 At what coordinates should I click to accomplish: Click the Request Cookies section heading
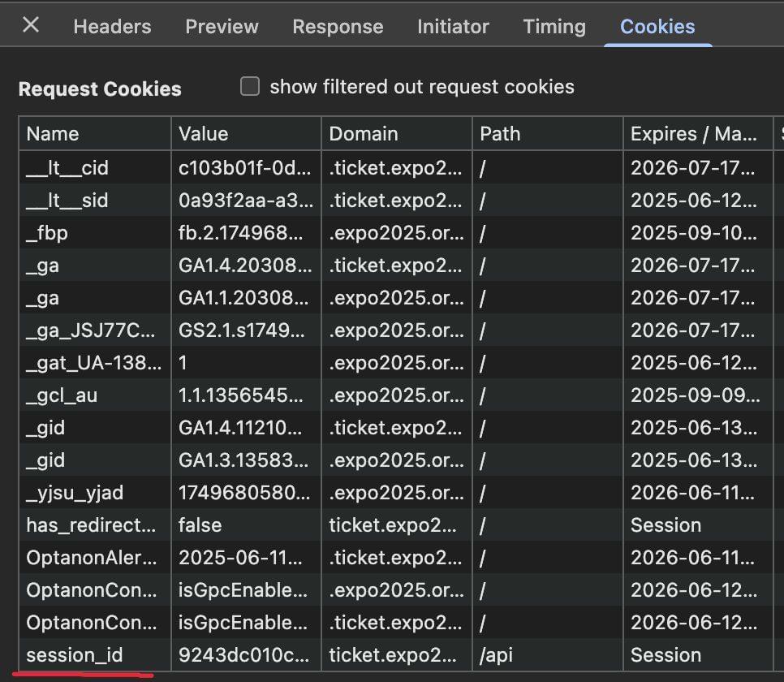pyautogui.click(x=100, y=89)
